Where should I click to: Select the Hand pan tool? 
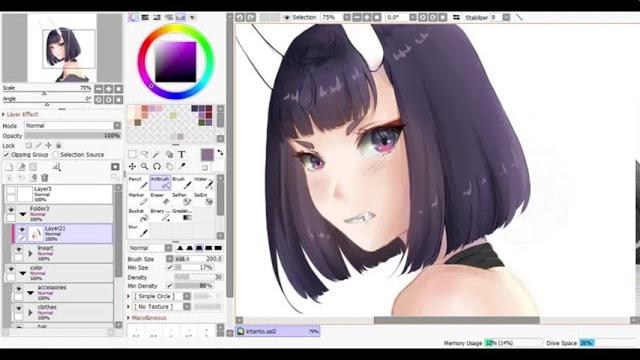(x=169, y=167)
